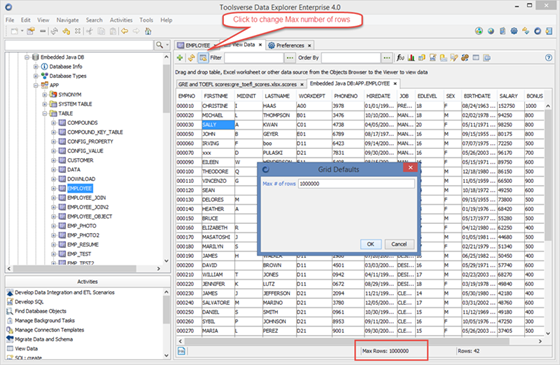
Task: Open the new window dropdown arrow in toolbar
Action: (22, 31)
